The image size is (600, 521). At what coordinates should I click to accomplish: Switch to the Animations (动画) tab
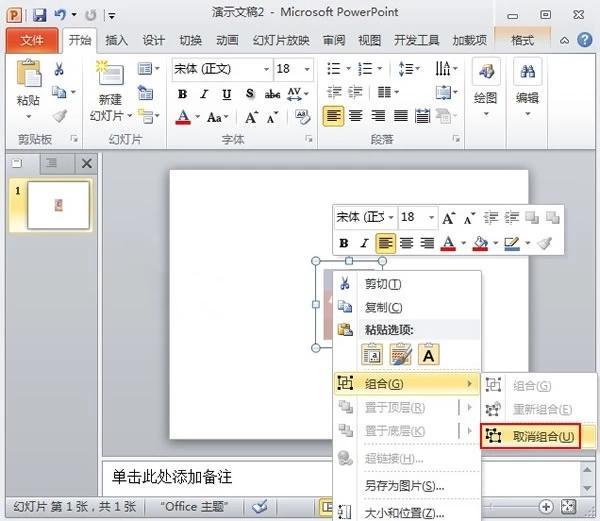[227, 40]
